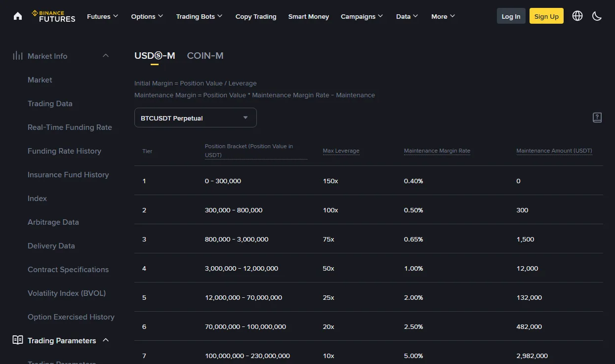Select the 3,000,000 - 12,000,000 bracket cell
615x364 pixels.
[242, 268]
